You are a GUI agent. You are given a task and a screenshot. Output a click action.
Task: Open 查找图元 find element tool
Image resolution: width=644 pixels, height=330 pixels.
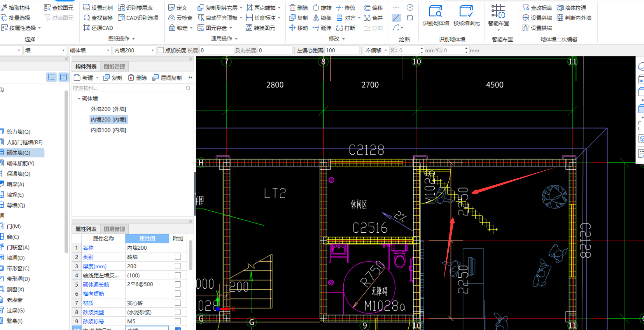(x=58, y=8)
